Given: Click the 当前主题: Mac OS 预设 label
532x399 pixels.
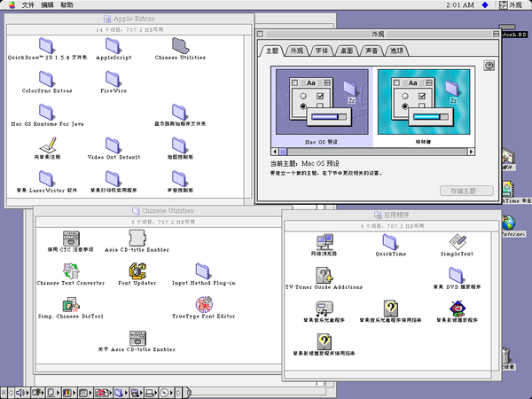Looking at the screenshot, I should pyautogui.click(x=304, y=163).
